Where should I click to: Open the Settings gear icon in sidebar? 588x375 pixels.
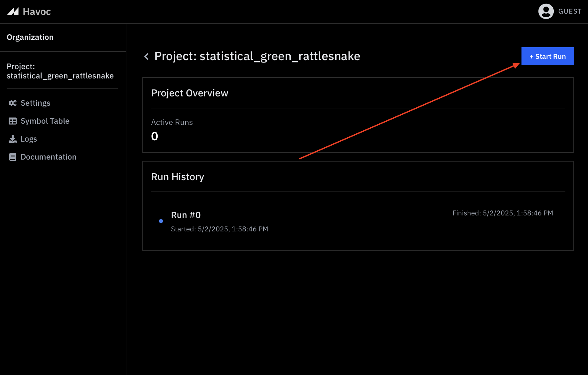(x=12, y=103)
